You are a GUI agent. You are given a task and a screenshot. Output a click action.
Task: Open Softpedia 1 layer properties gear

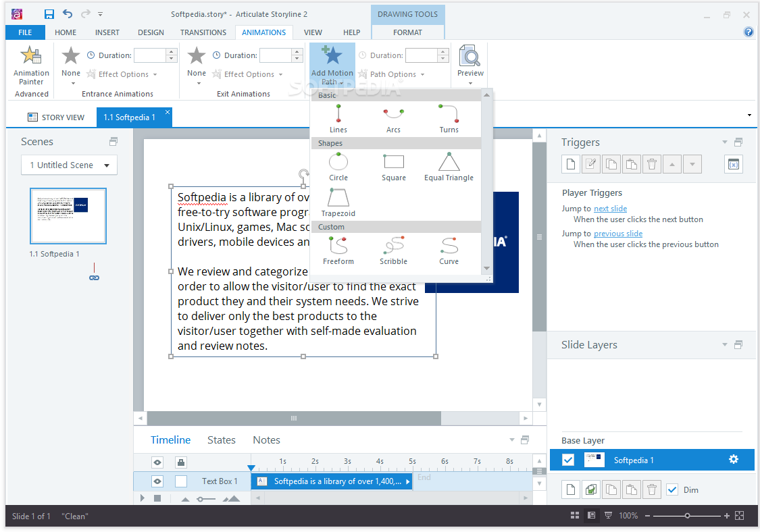pos(734,459)
